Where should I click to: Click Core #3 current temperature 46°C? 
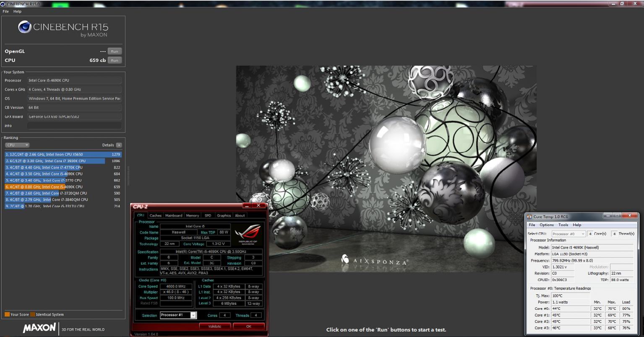tap(571, 328)
